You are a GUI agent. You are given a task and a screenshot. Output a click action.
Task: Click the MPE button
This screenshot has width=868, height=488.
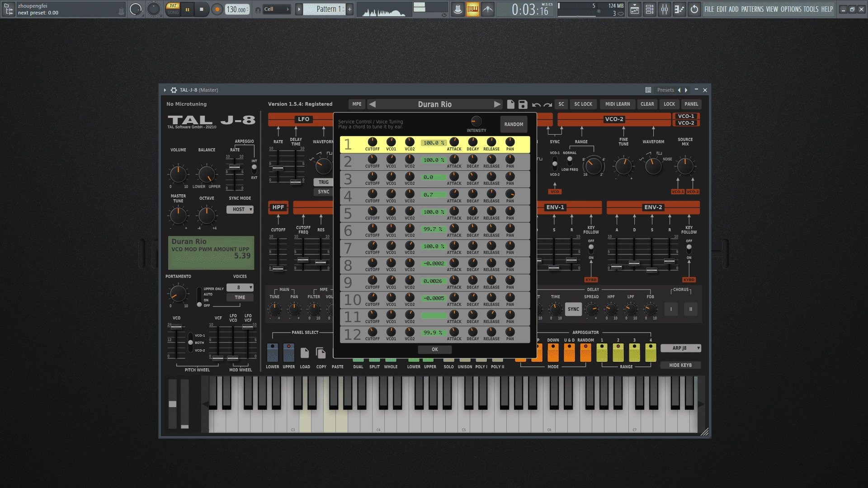357,104
